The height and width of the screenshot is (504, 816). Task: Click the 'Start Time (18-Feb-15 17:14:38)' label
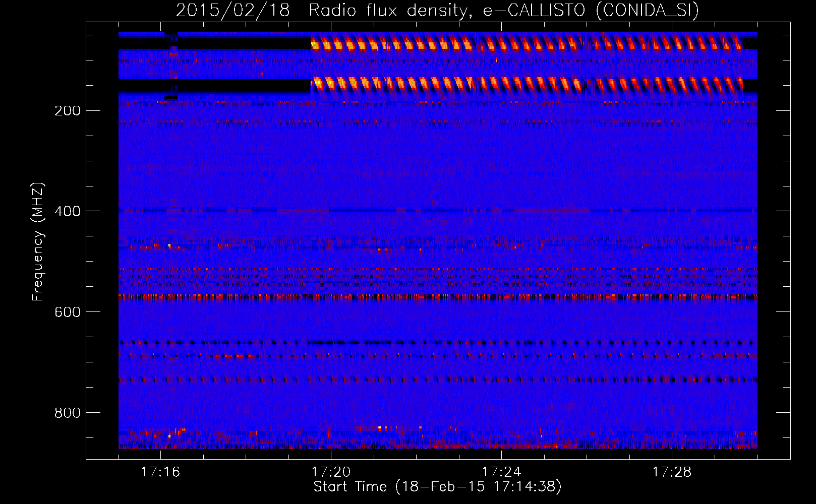437,487
